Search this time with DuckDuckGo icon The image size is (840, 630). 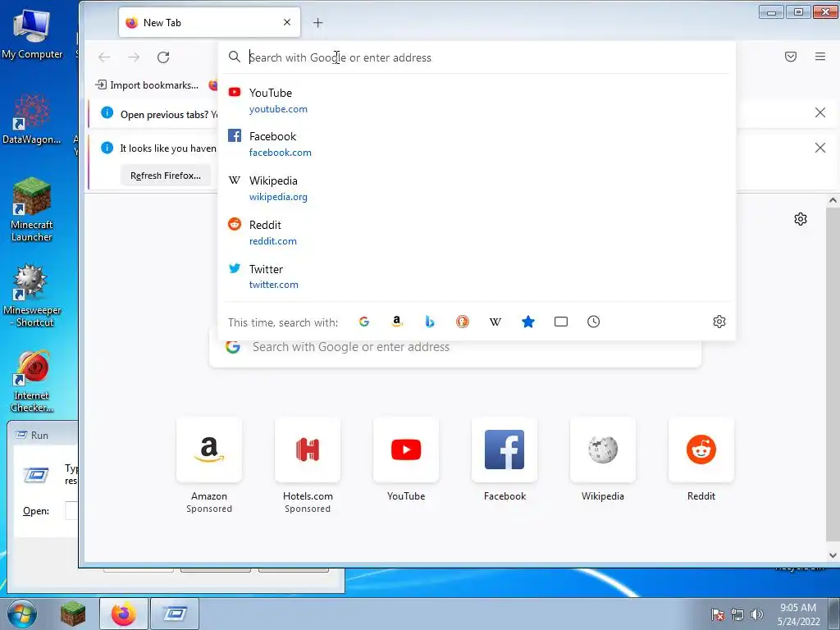pos(463,322)
